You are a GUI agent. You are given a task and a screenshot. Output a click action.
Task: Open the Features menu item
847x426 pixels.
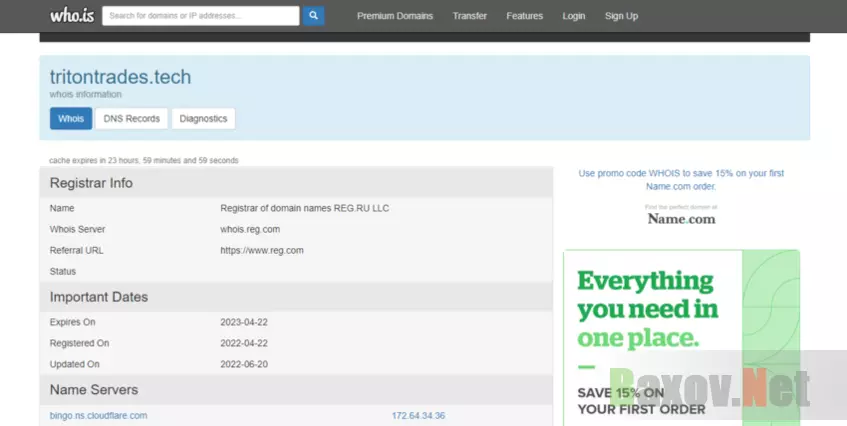(x=525, y=16)
